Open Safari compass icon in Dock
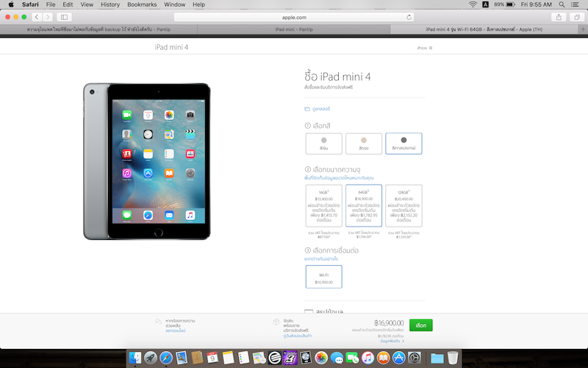The image size is (588, 368). pyautogui.click(x=166, y=358)
